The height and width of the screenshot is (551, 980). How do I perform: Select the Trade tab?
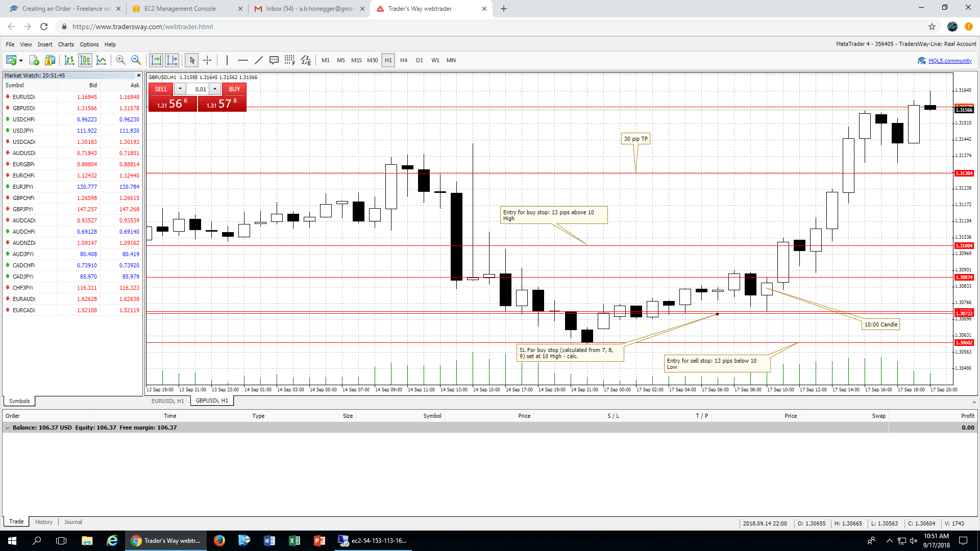[16, 521]
